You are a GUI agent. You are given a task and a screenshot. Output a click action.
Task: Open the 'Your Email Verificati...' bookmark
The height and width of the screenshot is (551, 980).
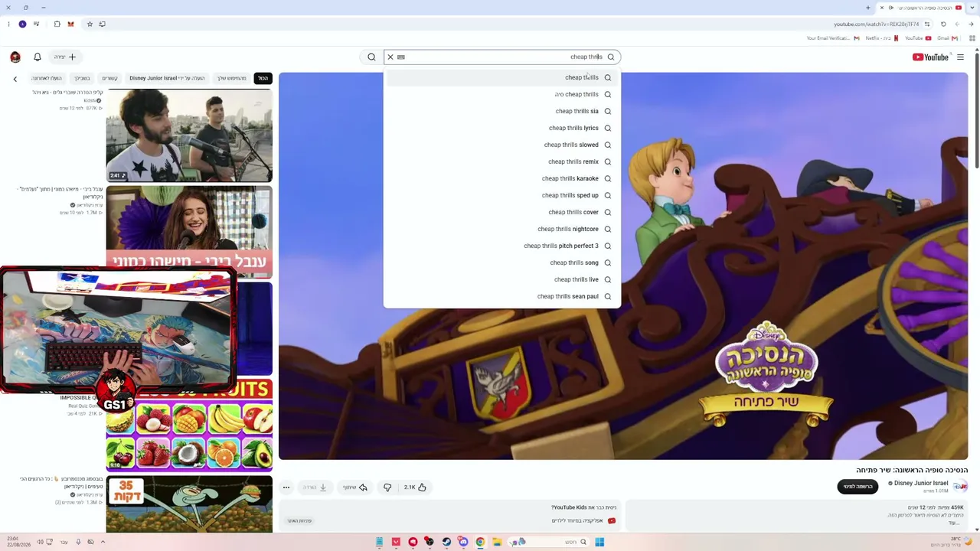tap(833, 38)
